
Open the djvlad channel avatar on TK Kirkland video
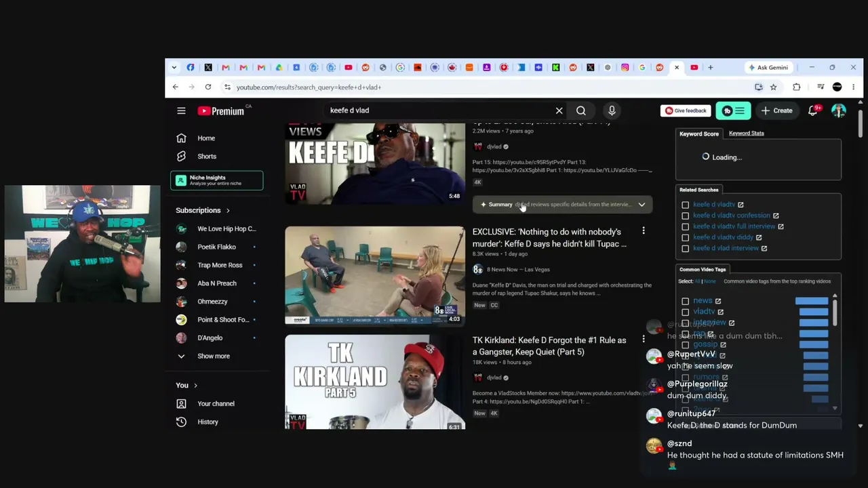477,378
